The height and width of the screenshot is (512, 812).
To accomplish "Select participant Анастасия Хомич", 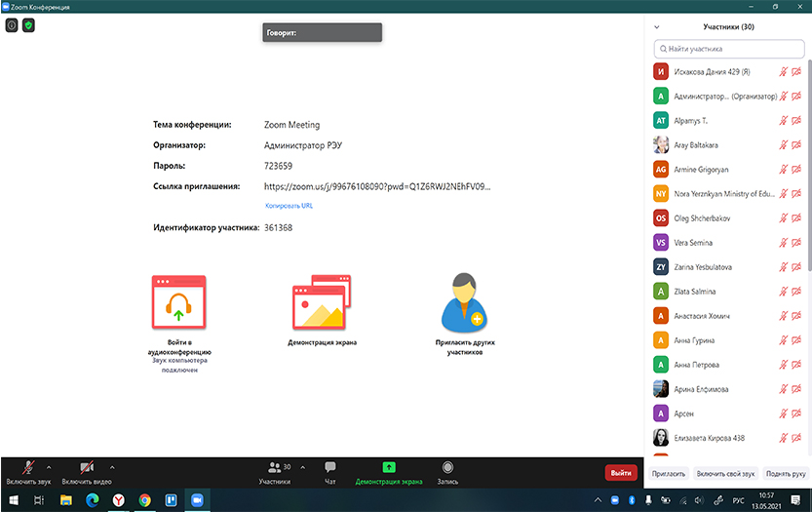I will coord(729,315).
